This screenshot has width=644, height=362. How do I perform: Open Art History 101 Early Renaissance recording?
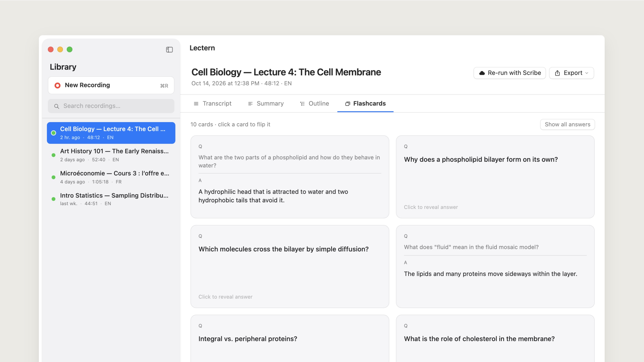(111, 155)
